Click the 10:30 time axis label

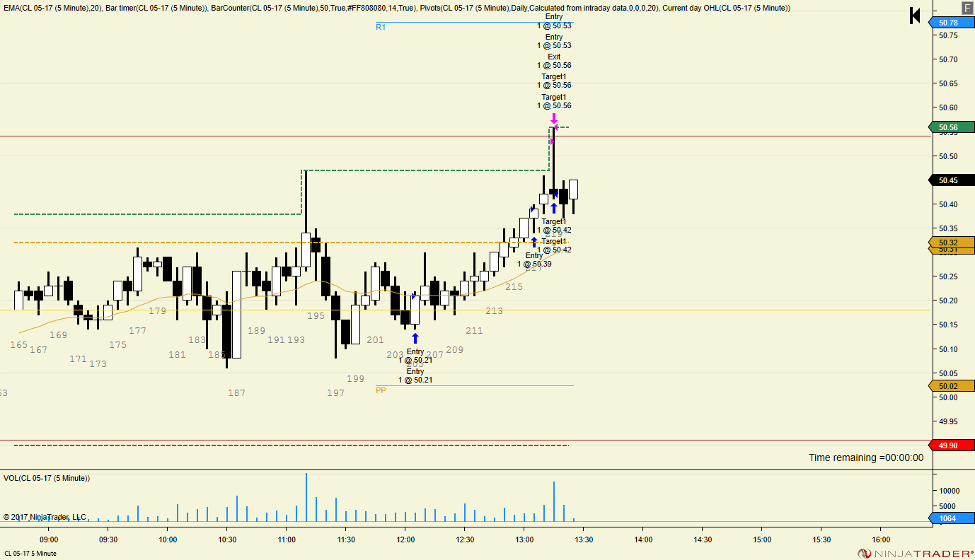[226, 539]
